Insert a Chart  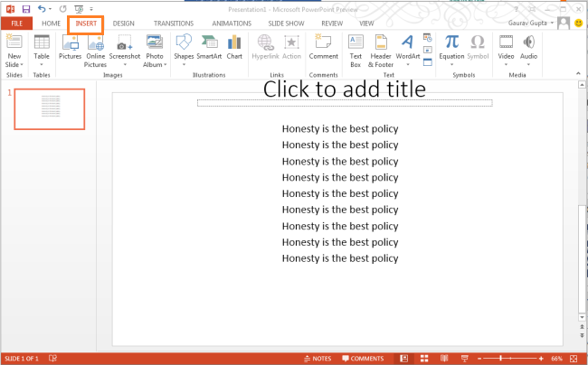[235, 45]
